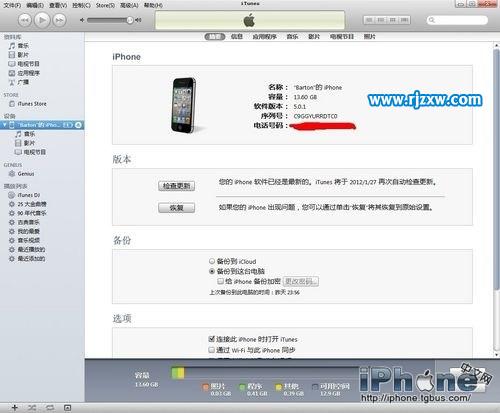Open 音乐 under the iPhone device

[x=25, y=134]
